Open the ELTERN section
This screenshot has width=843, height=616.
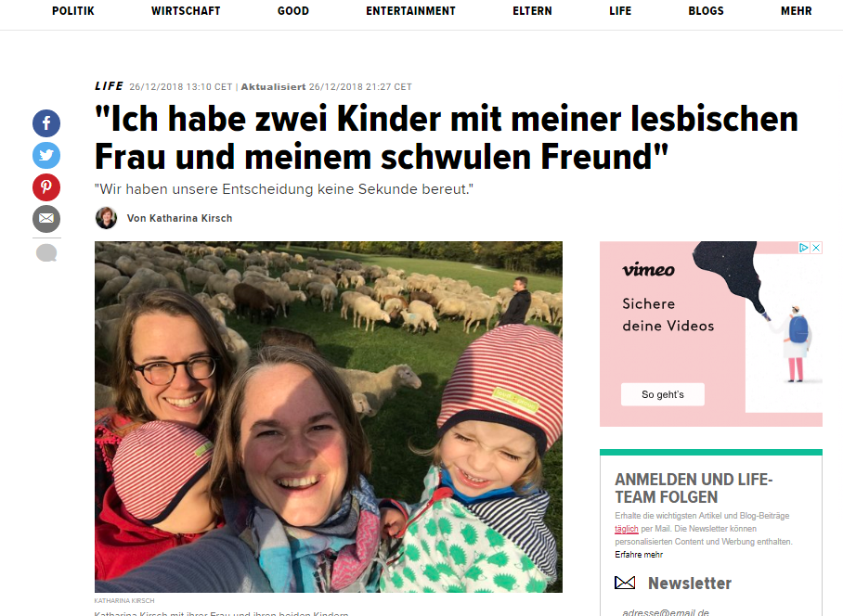pos(532,11)
